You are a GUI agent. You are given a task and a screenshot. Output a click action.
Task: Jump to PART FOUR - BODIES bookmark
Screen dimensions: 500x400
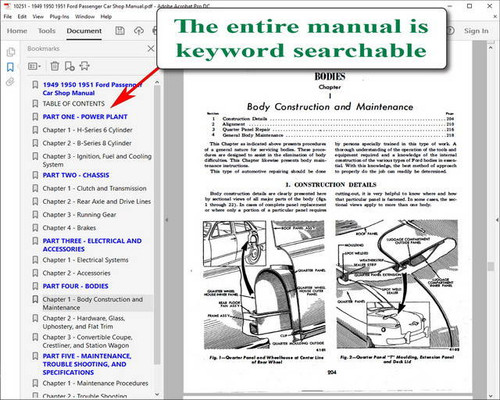tap(75, 286)
